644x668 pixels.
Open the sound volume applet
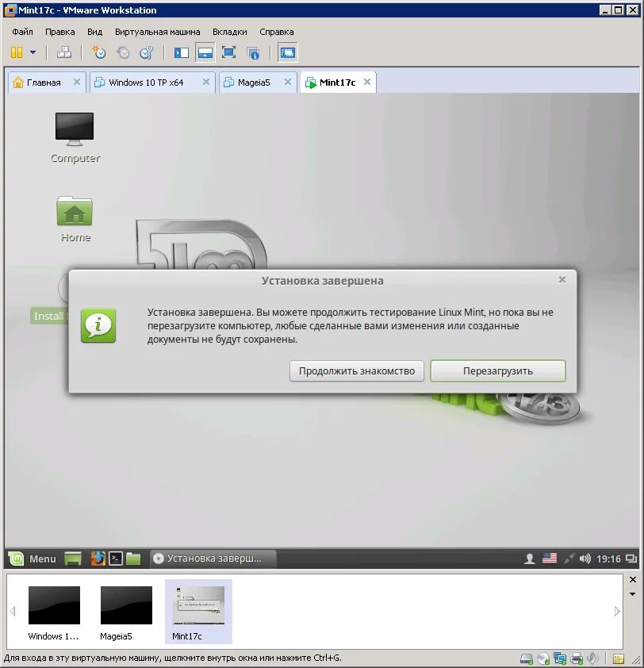pos(585,559)
